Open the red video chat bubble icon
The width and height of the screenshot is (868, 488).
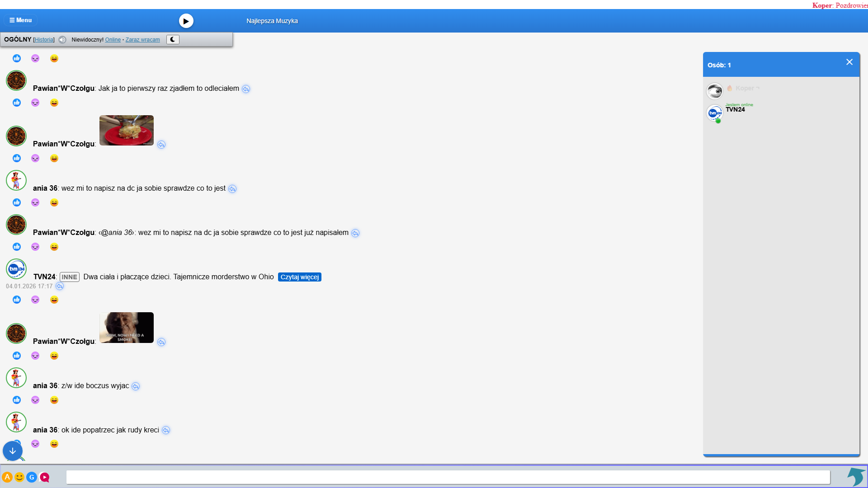pyautogui.click(x=44, y=477)
